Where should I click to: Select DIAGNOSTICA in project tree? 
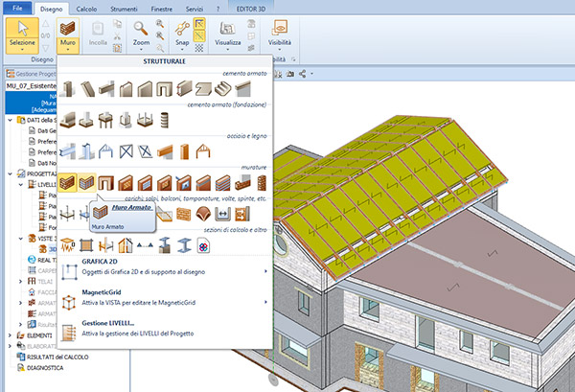[45, 368]
